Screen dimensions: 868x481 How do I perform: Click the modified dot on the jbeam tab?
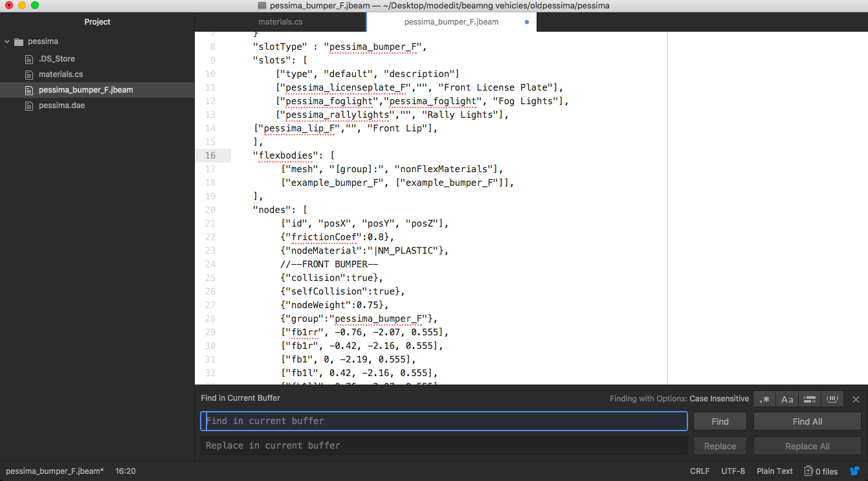(x=526, y=22)
